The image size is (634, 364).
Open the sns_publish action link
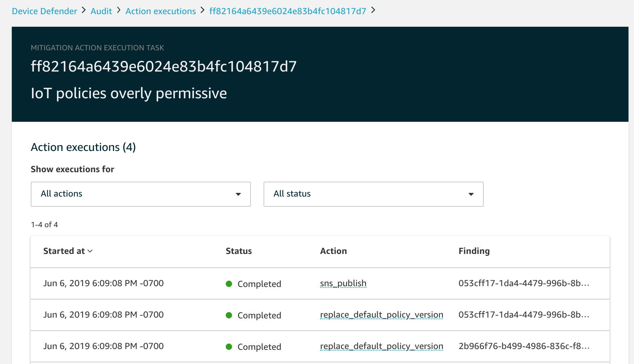click(x=343, y=283)
